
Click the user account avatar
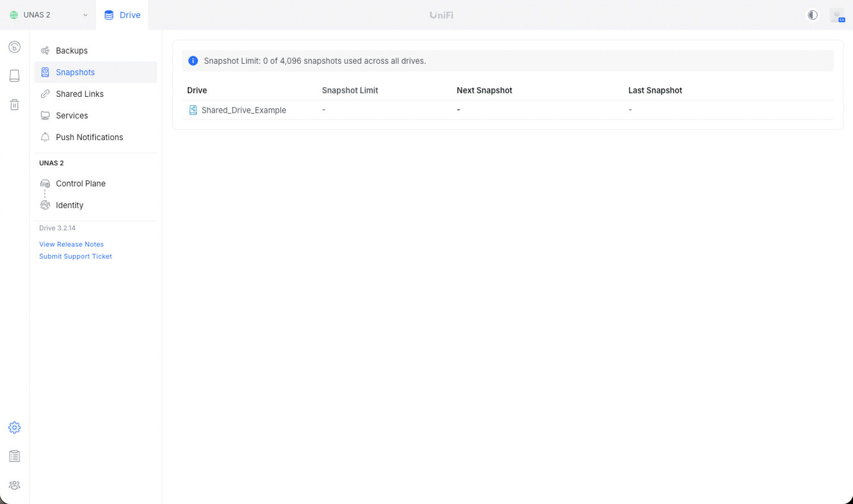click(x=836, y=15)
